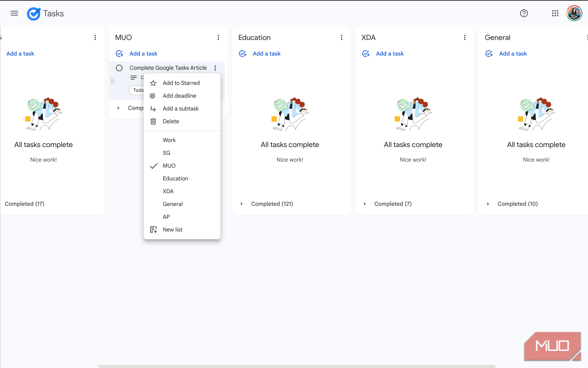Move task to the AP list
The image size is (588, 368).
182,217
